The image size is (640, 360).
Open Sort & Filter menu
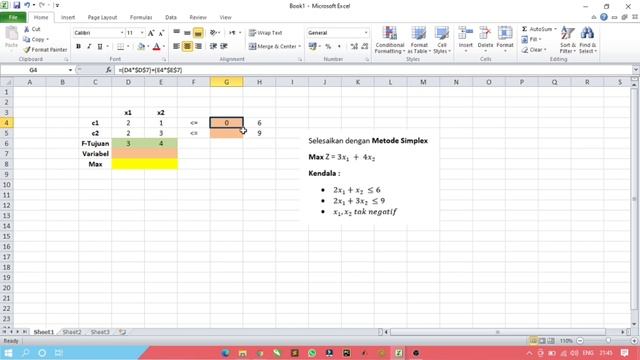tap(567, 40)
